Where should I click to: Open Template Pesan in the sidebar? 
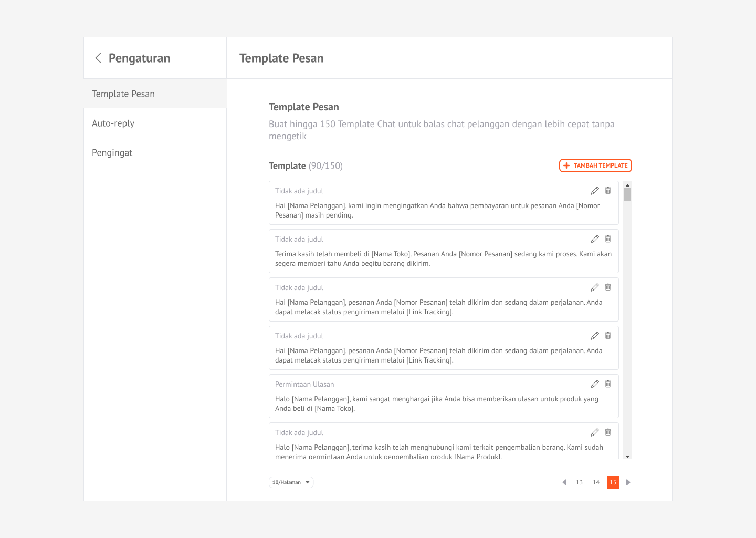coord(123,94)
